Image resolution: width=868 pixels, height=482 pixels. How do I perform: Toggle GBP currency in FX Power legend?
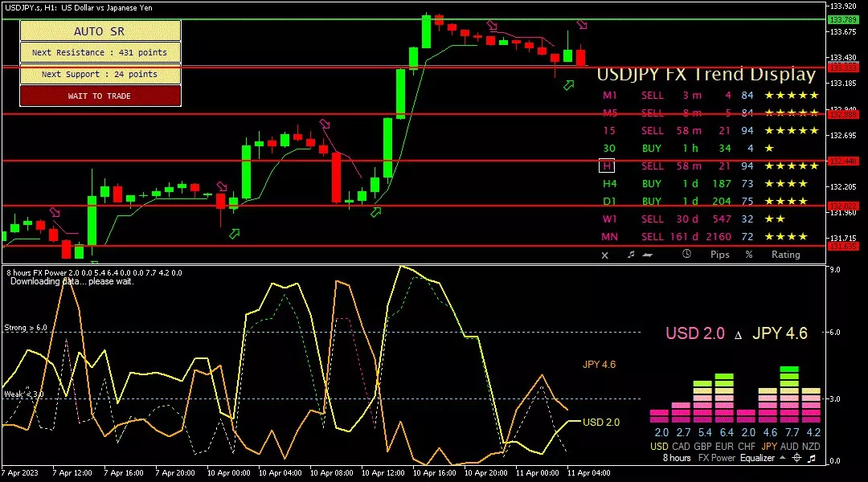coord(702,446)
